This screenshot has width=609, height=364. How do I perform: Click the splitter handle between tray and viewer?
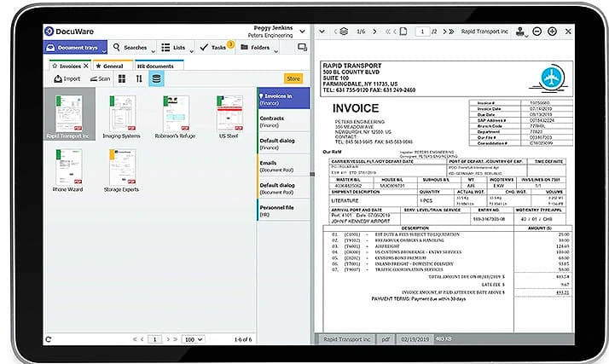(x=312, y=174)
